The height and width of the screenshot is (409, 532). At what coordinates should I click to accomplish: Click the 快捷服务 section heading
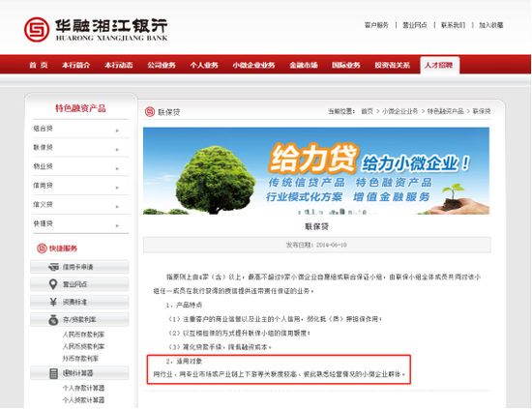[63, 248]
